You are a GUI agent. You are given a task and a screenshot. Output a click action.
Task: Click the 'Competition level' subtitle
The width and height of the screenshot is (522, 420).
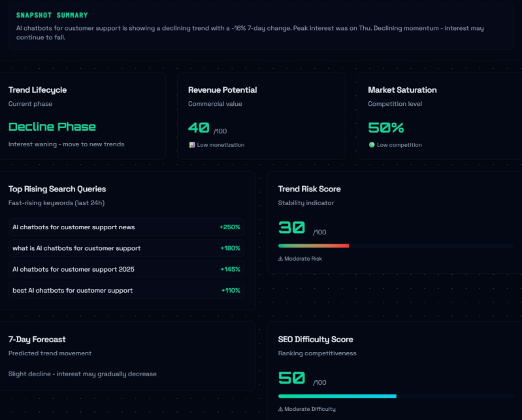pos(395,104)
